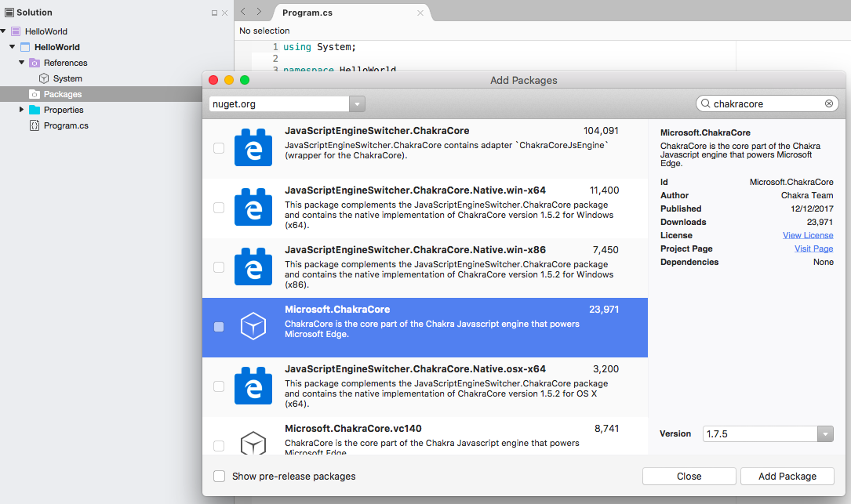Click the References folder icon
This screenshot has width=851, height=504.
pyautogui.click(x=35, y=63)
